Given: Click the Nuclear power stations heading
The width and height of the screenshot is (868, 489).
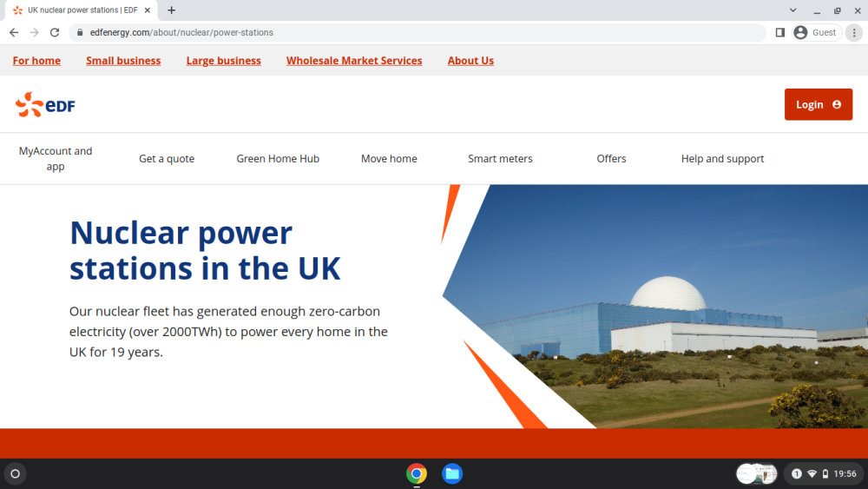Looking at the screenshot, I should 205,250.
